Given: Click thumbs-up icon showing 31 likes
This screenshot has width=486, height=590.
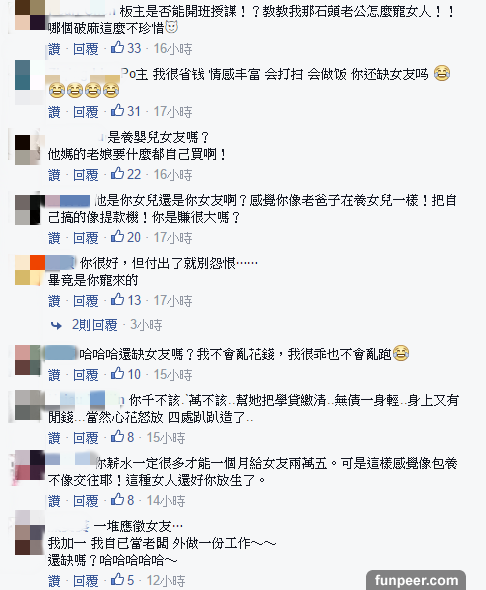Looking at the screenshot, I should [x=117, y=111].
